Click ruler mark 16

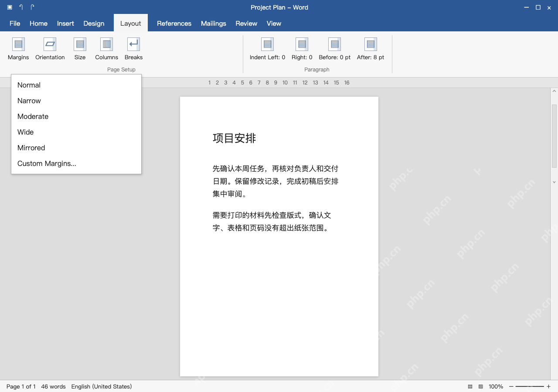[347, 83]
